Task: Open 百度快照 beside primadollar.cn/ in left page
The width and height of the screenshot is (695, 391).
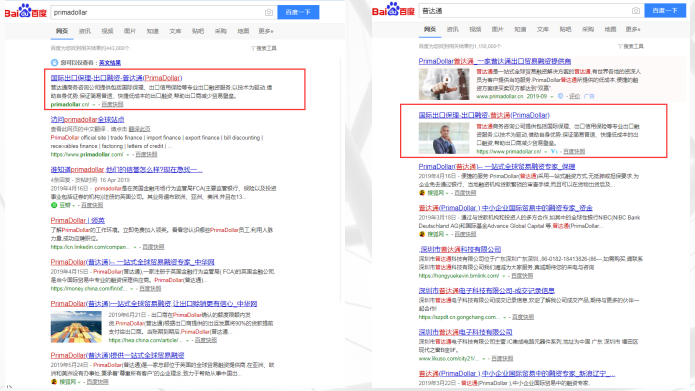Action: coord(112,105)
